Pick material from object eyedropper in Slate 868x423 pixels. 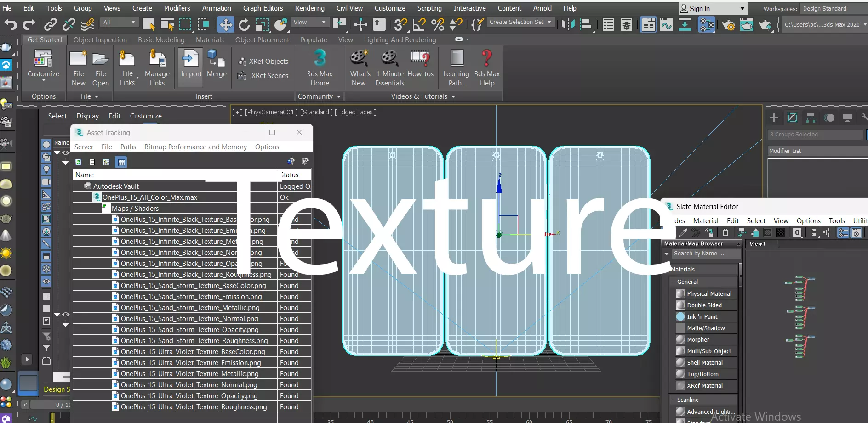pos(683,233)
